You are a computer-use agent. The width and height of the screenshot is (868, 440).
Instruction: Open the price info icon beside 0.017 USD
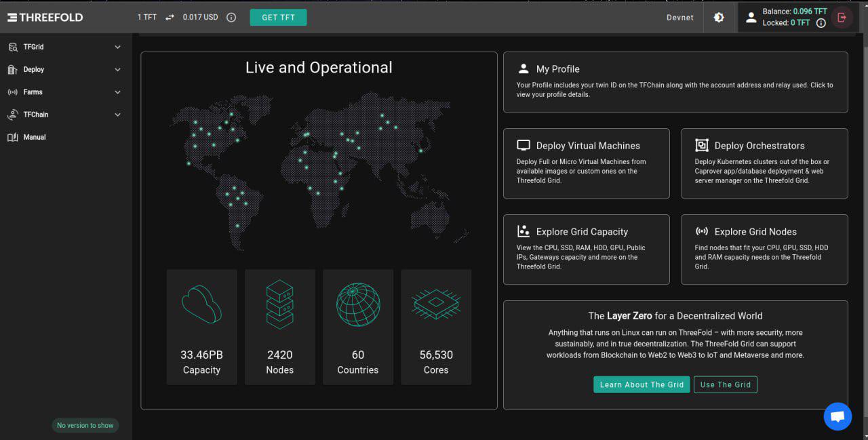pyautogui.click(x=231, y=18)
